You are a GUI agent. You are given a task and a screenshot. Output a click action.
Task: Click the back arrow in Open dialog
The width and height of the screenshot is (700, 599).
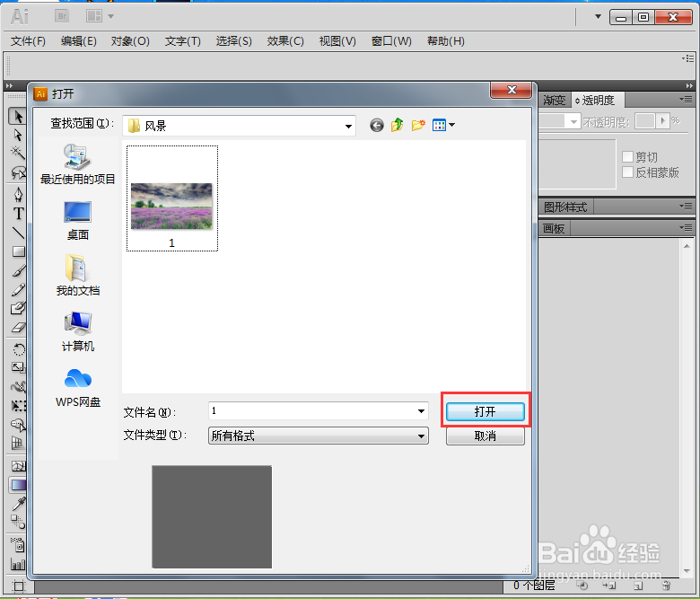click(x=377, y=125)
